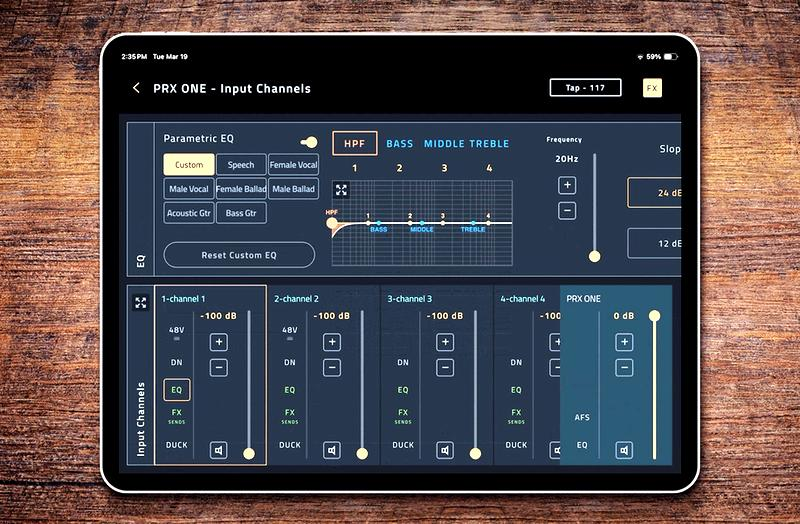Toggle the Parametric EQ switch
Screen dimensions: 800x524
point(309,142)
